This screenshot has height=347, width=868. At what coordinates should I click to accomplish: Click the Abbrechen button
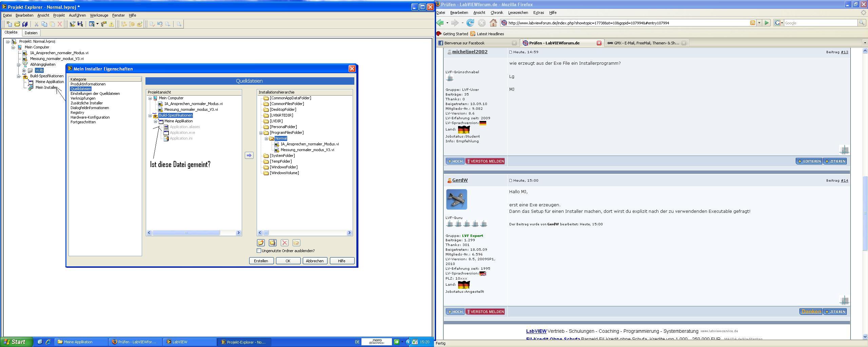click(315, 261)
